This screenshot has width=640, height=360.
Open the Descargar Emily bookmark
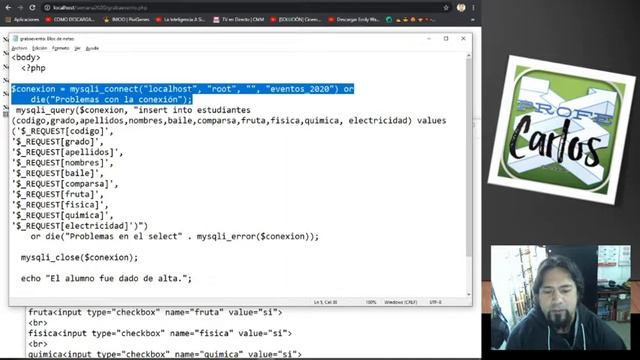(354, 19)
